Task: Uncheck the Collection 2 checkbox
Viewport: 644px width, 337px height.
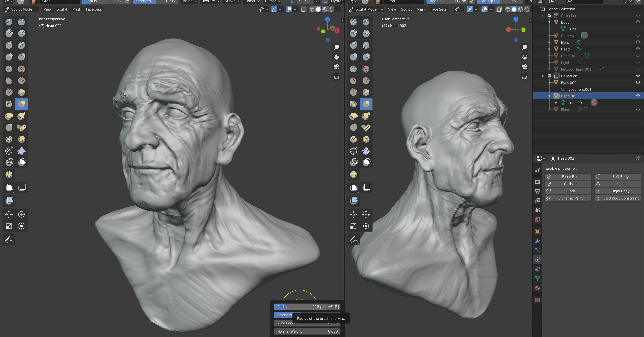Action: tap(550, 76)
